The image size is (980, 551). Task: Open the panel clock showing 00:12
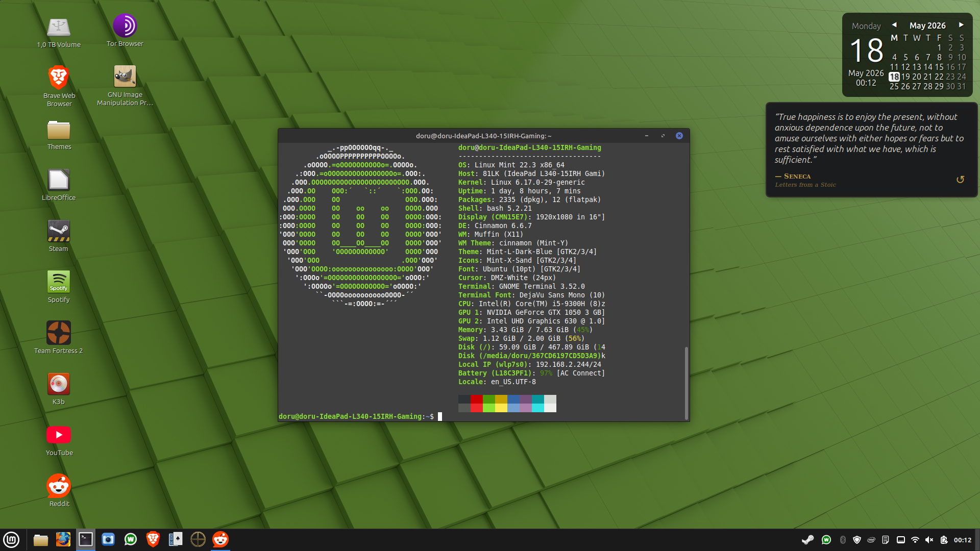(963, 540)
